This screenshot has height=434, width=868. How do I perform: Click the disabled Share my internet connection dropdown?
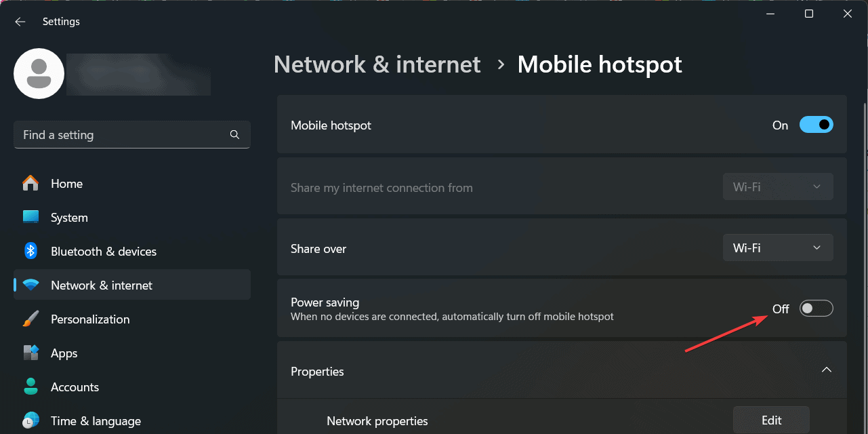tap(778, 186)
